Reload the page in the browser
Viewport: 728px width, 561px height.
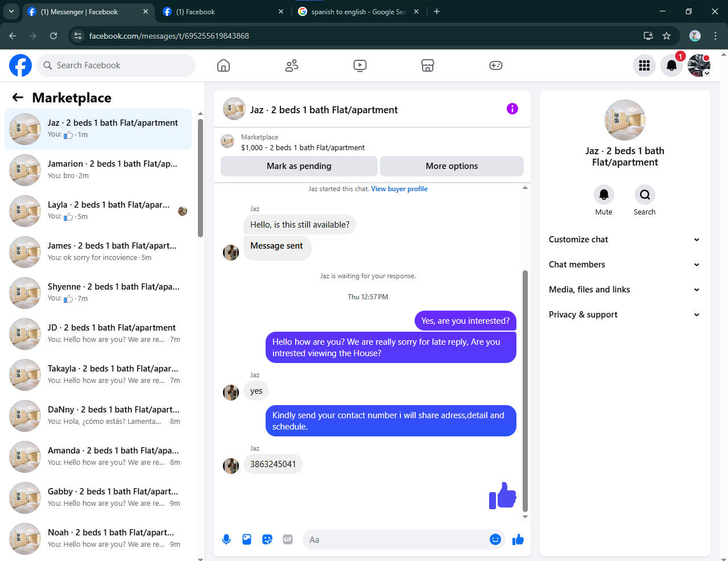53,36
